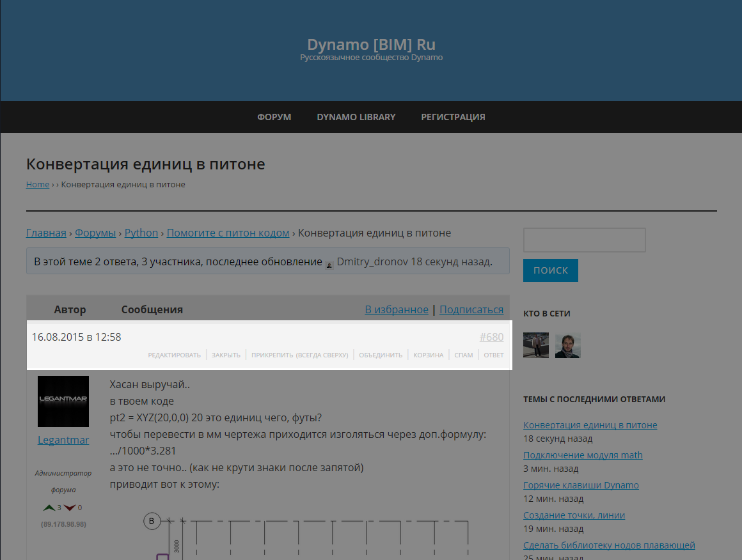This screenshot has width=742, height=560.
Task: Open recent topic Конвертация единиц в питоне
Action: click(590, 424)
